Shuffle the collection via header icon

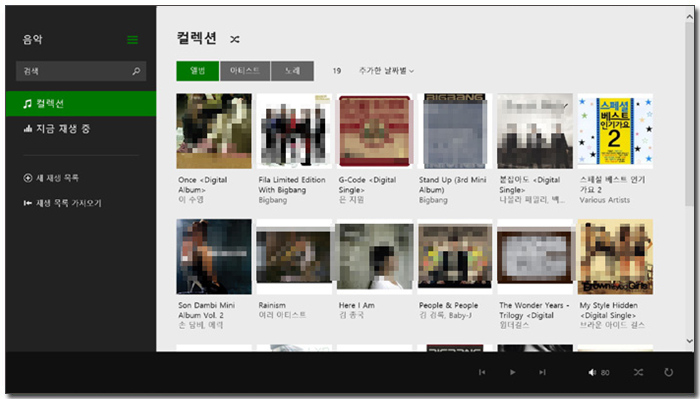point(235,39)
